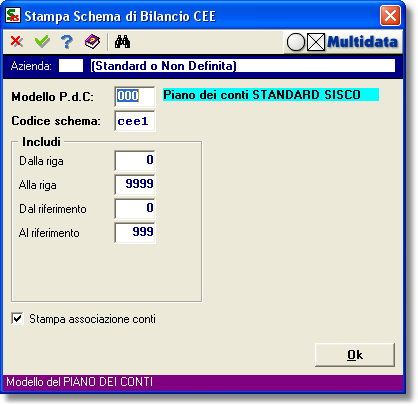Click the Multidata logo
The width and height of the screenshot is (418, 406).
click(362, 42)
